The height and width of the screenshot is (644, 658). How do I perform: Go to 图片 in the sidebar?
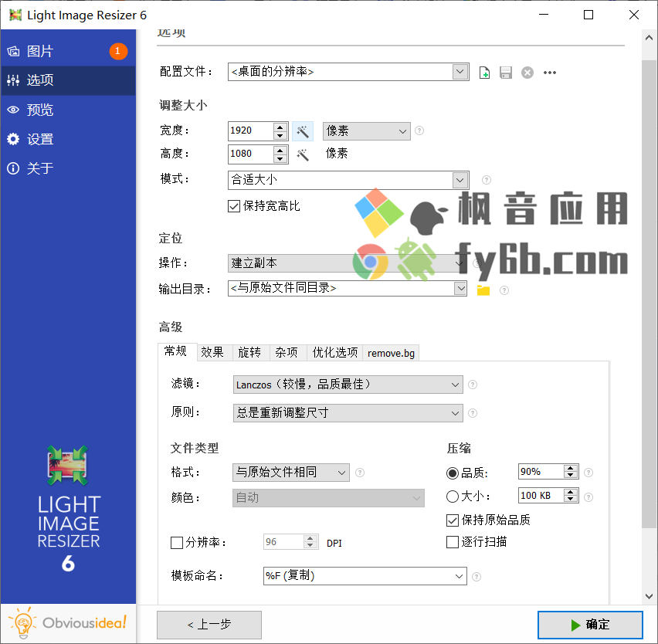[68, 51]
